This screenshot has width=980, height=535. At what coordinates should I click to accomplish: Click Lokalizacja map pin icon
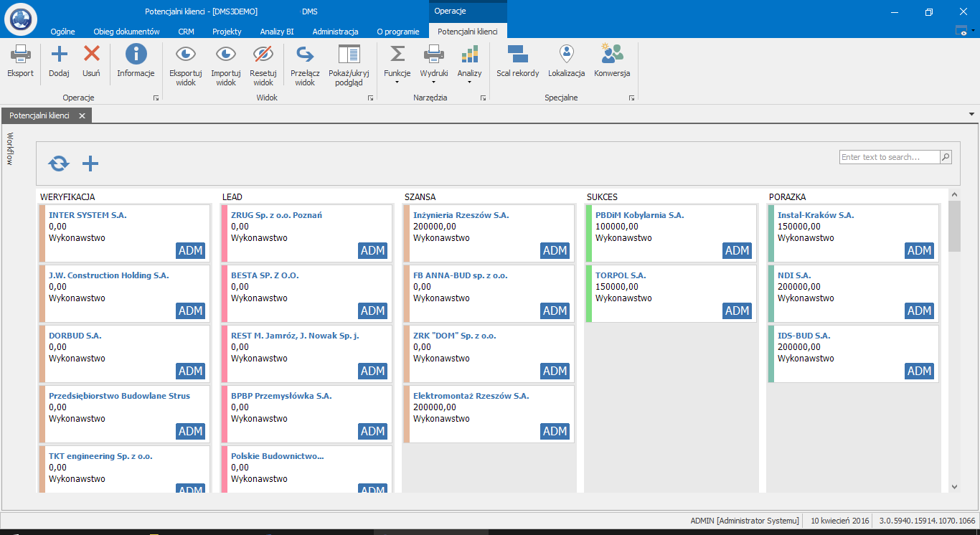pos(567,54)
